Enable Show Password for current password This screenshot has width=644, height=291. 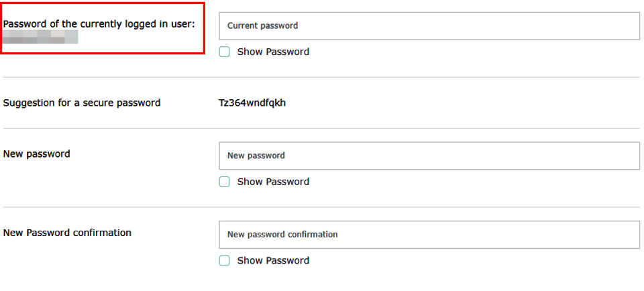pyautogui.click(x=225, y=52)
